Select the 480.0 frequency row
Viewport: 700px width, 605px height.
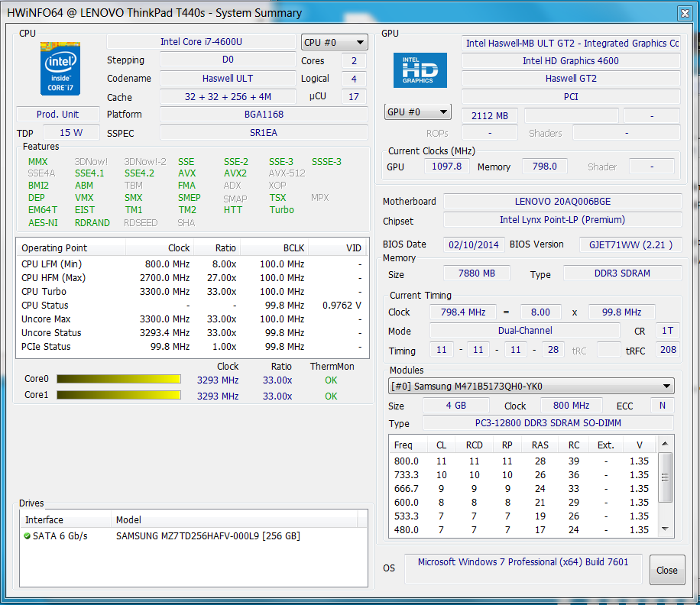[523, 529]
